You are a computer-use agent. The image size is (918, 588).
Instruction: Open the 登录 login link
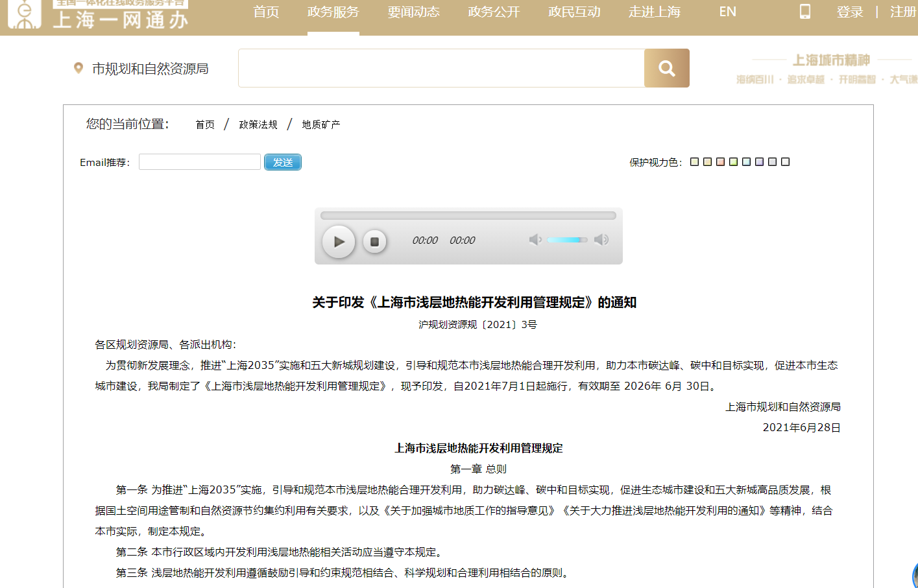pyautogui.click(x=850, y=12)
